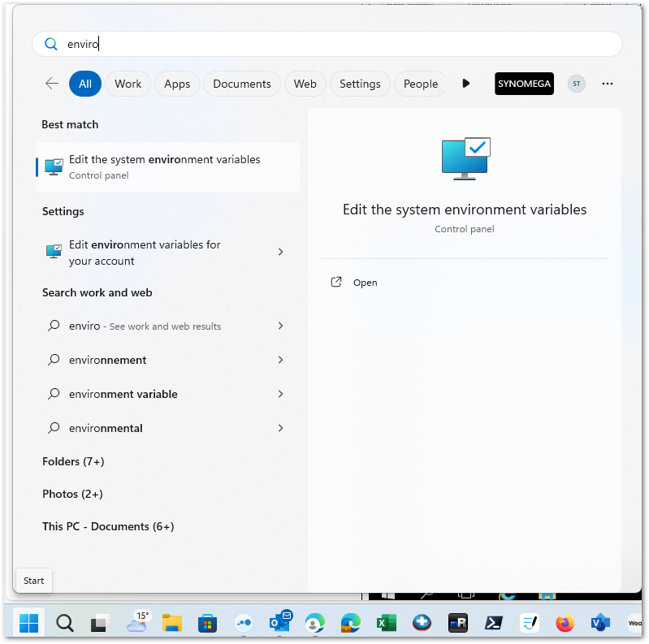Image resolution: width=649 pixels, height=644 pixels.
Task: Open Edge work profile with briefcase icon
Action: [x=351, y=623]
